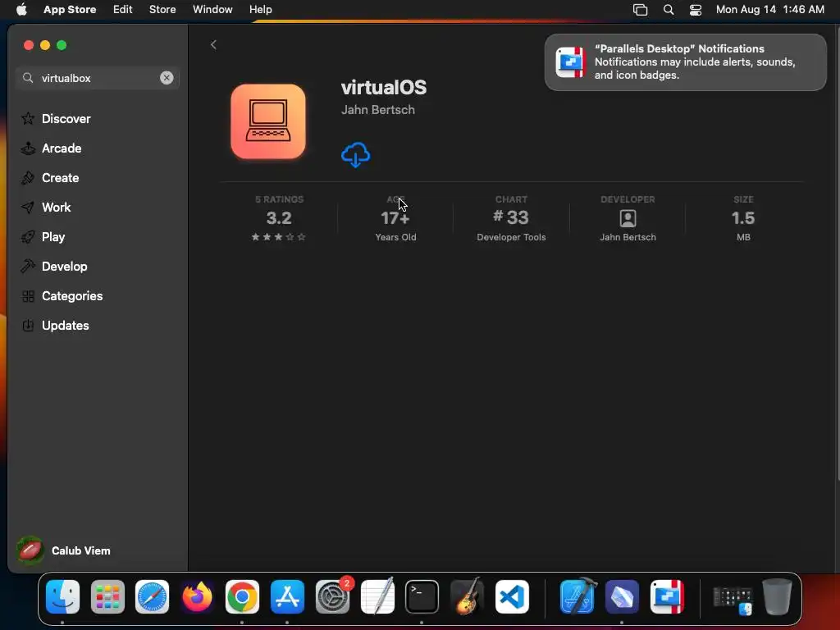Open Finder from the Dock
The image size is (840, 630).
62,596
